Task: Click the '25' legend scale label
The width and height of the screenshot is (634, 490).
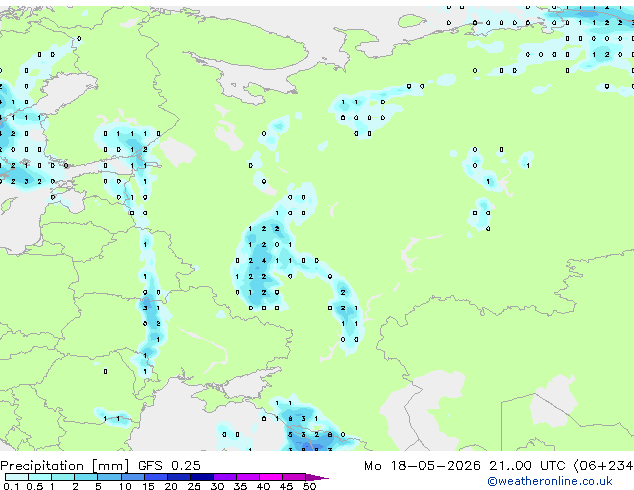Action: [194, 486]
